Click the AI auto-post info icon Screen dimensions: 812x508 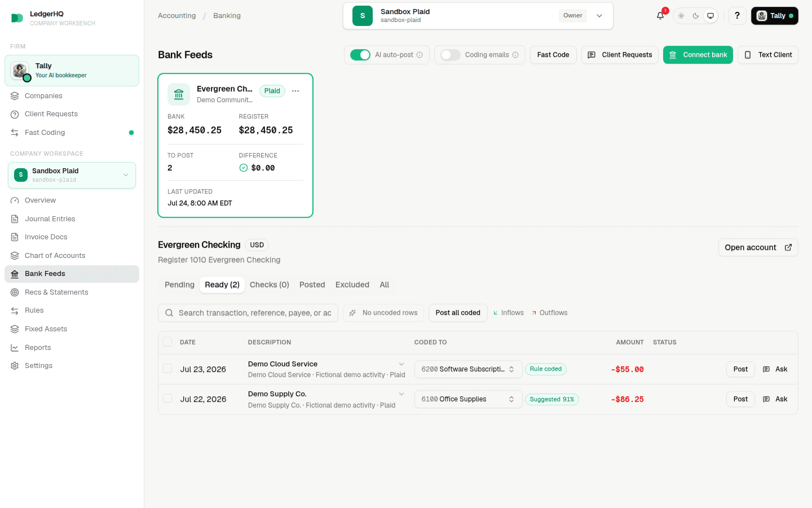point(420,55)
